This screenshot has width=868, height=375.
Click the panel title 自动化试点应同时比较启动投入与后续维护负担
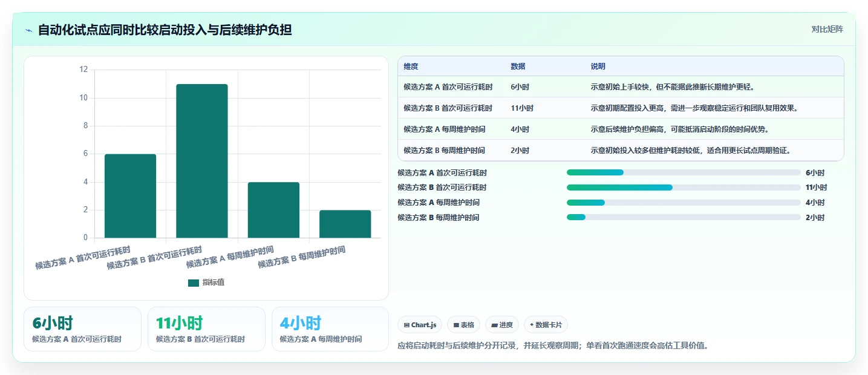[165, 30]
